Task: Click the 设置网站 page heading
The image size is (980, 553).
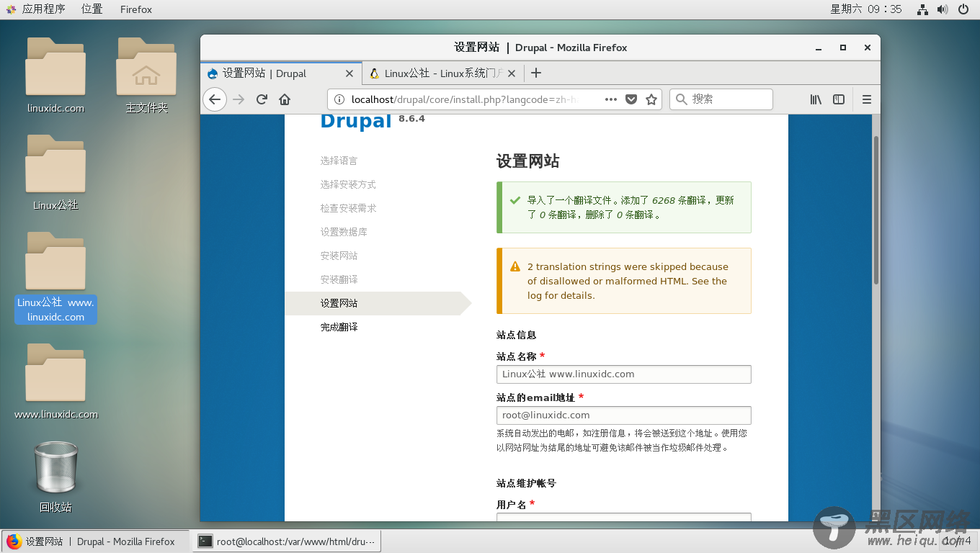Action: coord(527,161)
